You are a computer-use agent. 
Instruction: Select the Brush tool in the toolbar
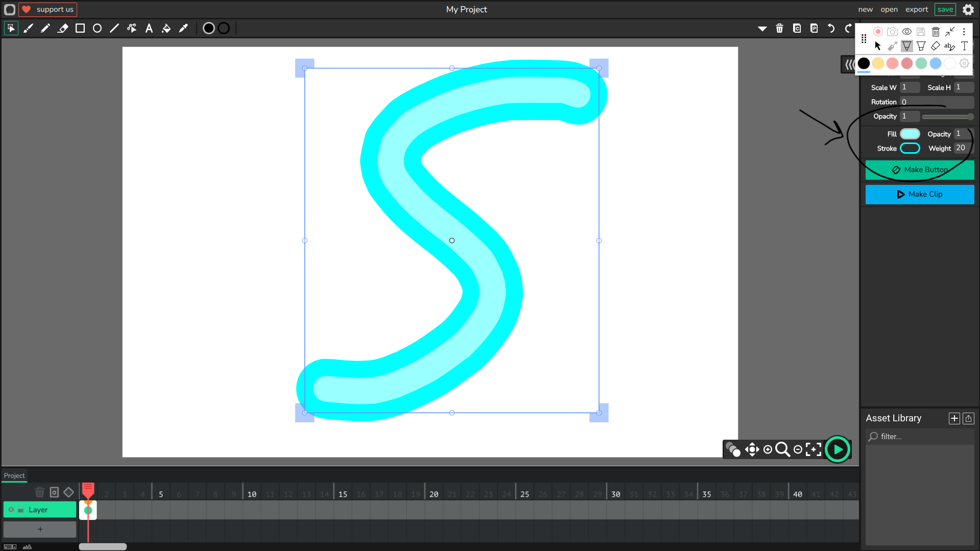pyautogui.click(x=28, y=29)
